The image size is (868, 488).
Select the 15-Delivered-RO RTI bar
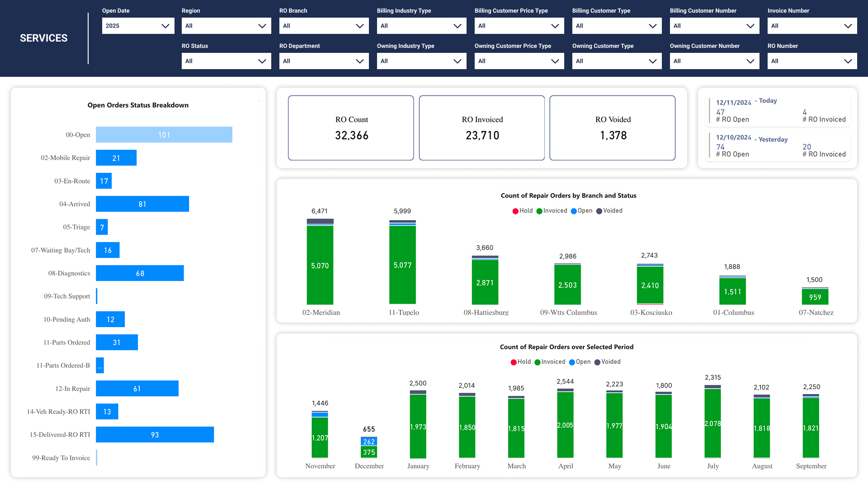(155, 434)
